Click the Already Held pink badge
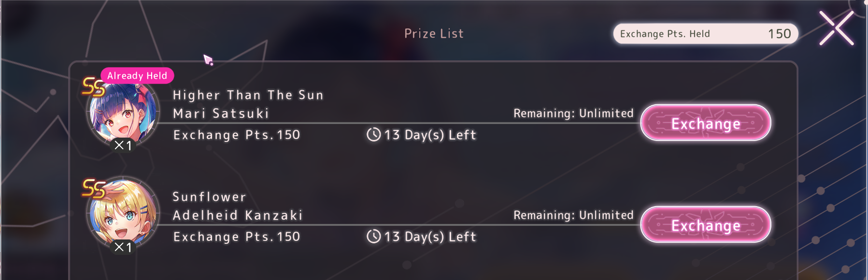This screenshot has height=280, width=868. [x=137, y=76]
